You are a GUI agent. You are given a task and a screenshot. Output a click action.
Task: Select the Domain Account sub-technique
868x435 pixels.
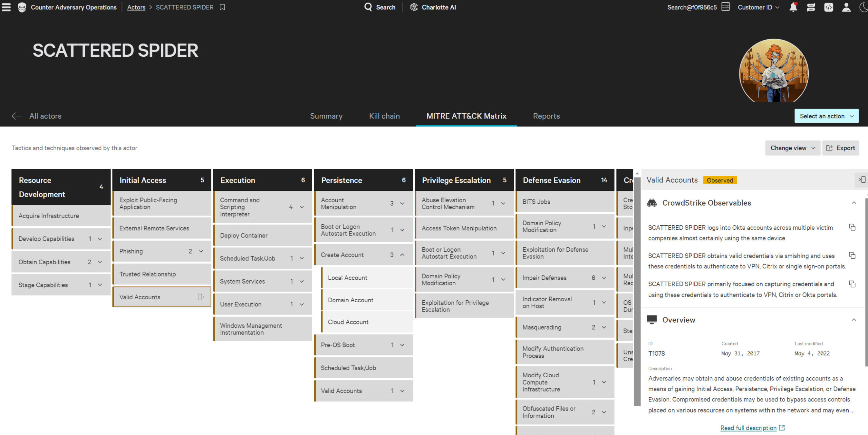[367, 300]
